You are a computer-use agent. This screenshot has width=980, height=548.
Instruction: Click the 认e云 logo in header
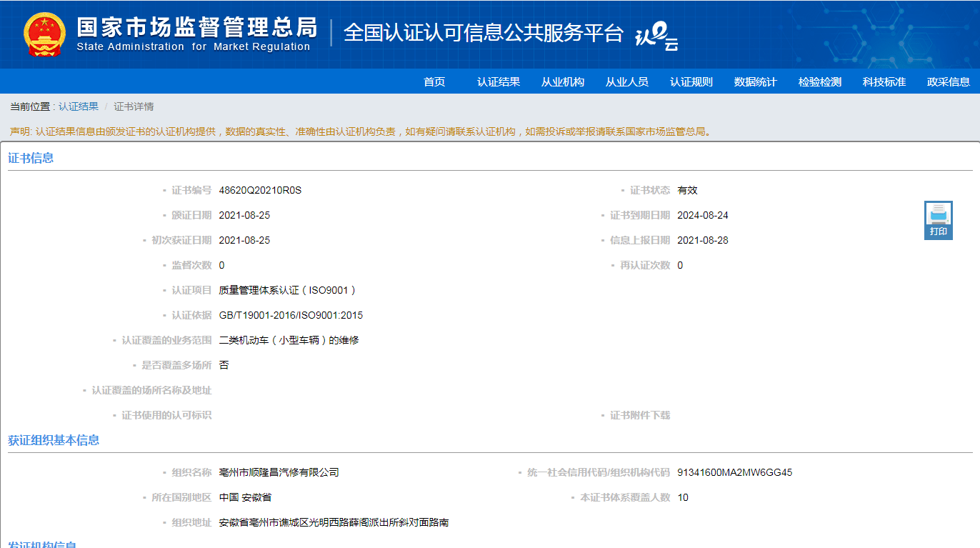tap(656, 36)
